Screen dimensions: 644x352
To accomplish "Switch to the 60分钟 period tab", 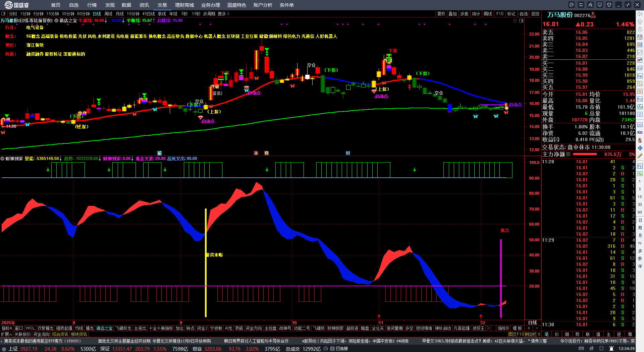I will 84,14.
